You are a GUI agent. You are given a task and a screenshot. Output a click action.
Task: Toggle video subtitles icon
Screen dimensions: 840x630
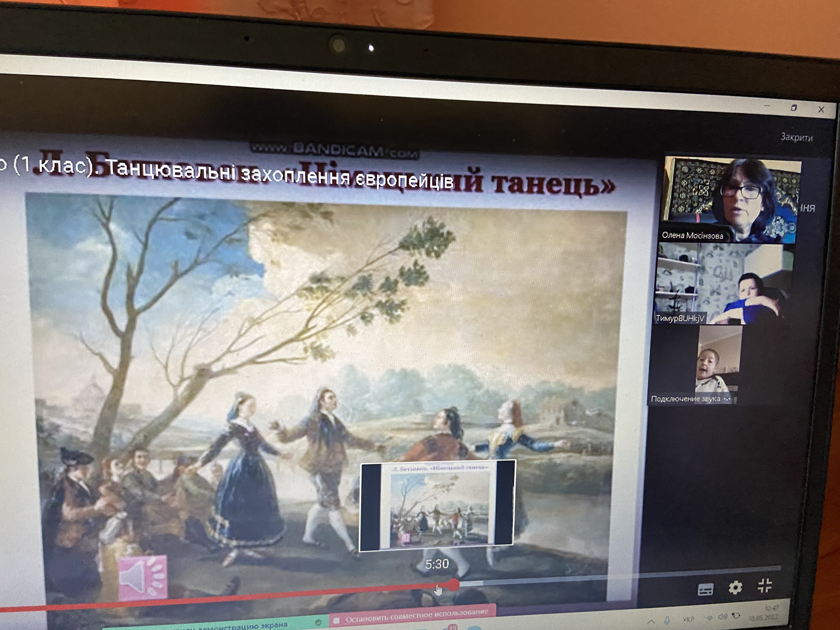point(706,589)
